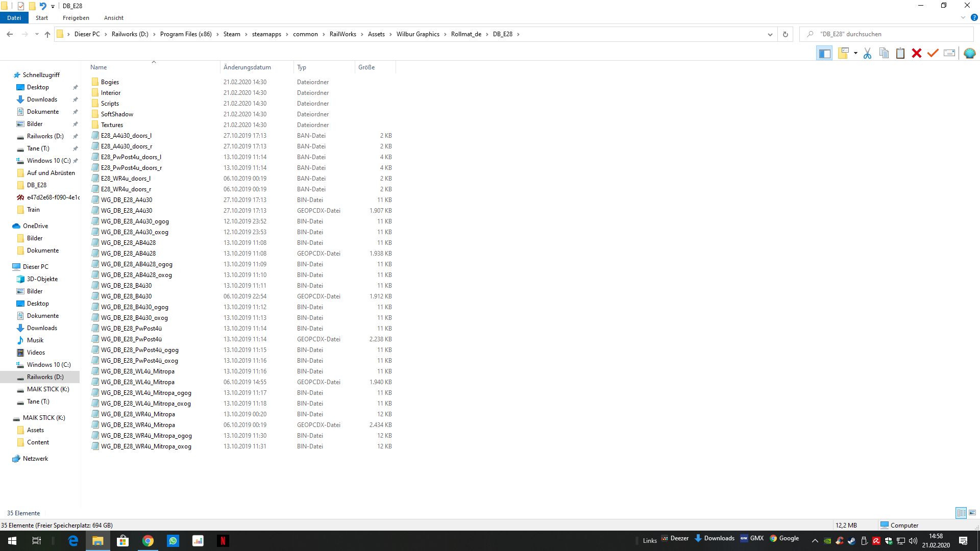Switch to large icons view in status bar
The width and height of the screenshot is (980, 551).
pos(972,513)
